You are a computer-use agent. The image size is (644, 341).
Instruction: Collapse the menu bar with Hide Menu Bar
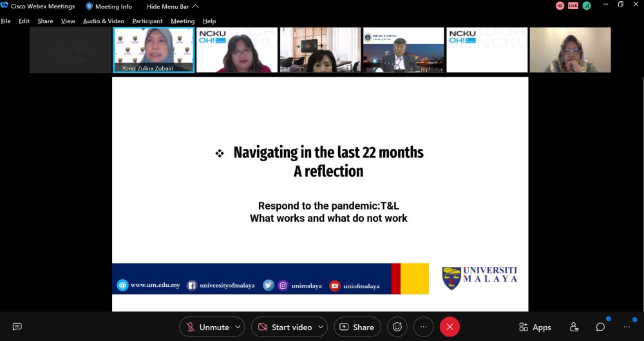[x=173, y=6]
